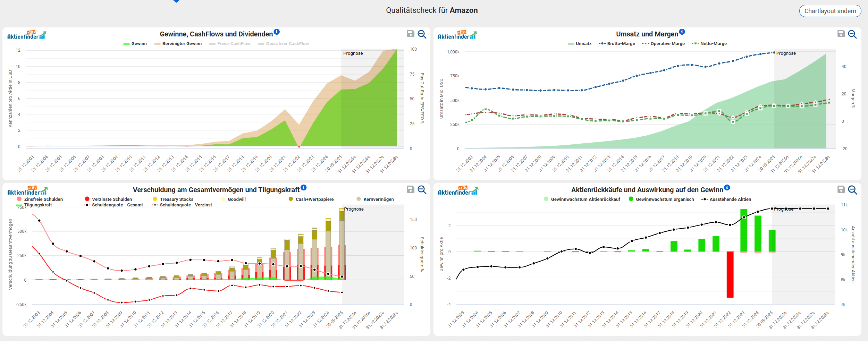
Task: Zoom out the Gewinne, CashFlows chart
Action: [422, 34]
